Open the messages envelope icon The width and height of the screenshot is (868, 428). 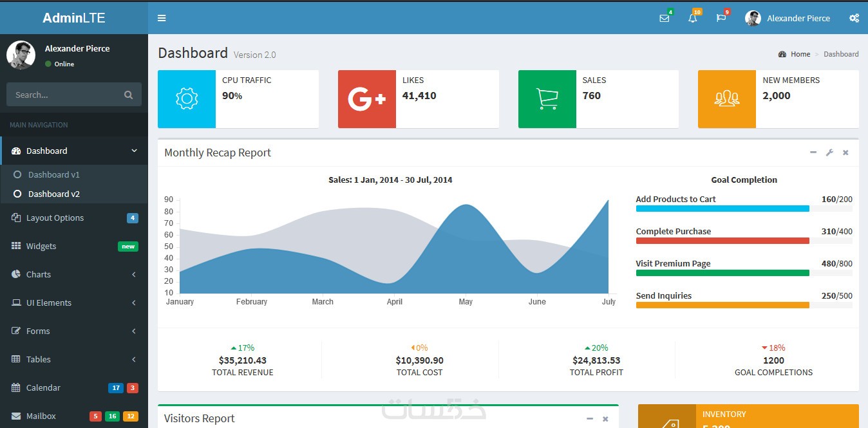(665, 18)
